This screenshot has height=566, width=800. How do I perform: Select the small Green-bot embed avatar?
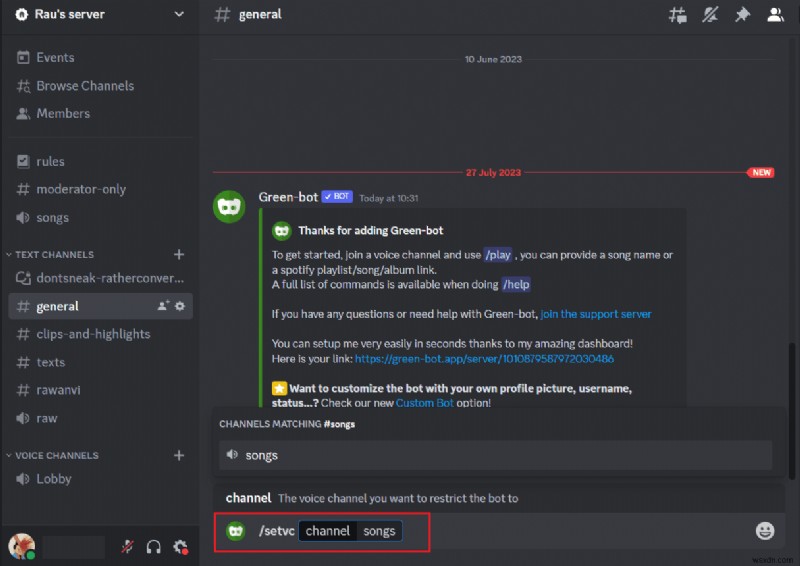(282, 231)
